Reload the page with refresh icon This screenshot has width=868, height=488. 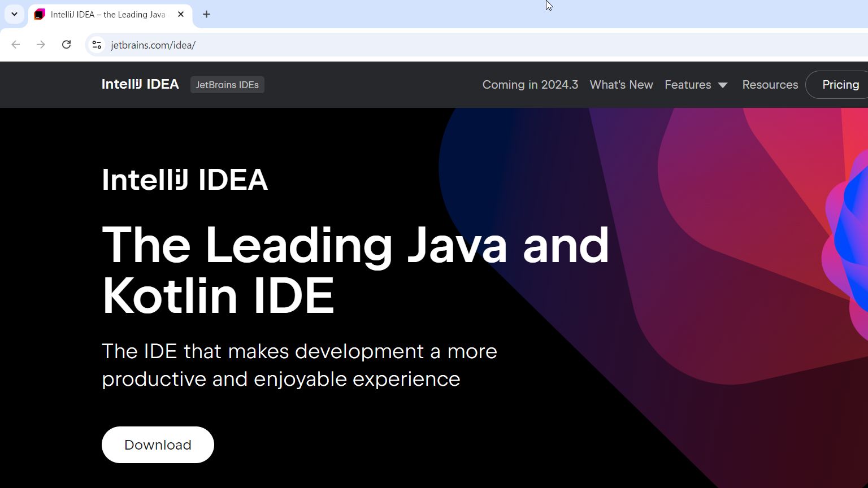tap(66, 45)
